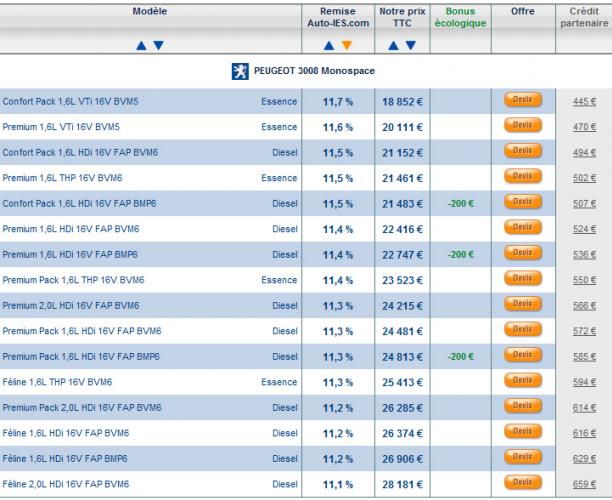Open the 629 € credit link

[584, 459]
